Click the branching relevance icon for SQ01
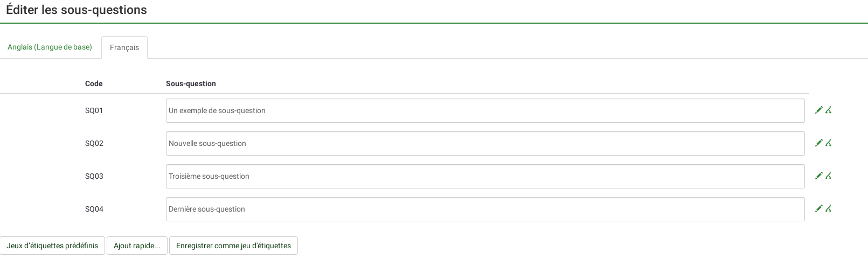This screenshot has width=868, height=266. click(x=829, y=110)
